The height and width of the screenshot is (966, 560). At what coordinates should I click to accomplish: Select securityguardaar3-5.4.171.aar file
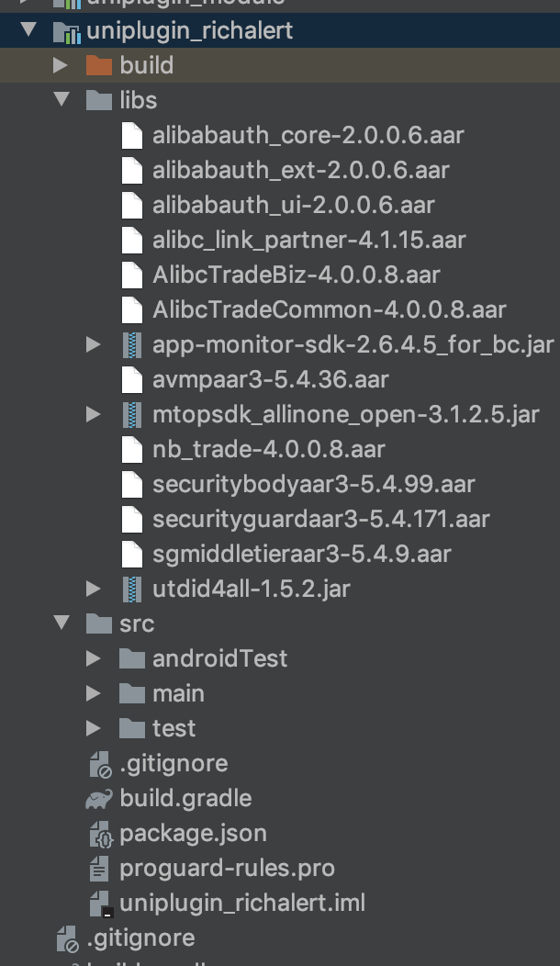(320, 519)
